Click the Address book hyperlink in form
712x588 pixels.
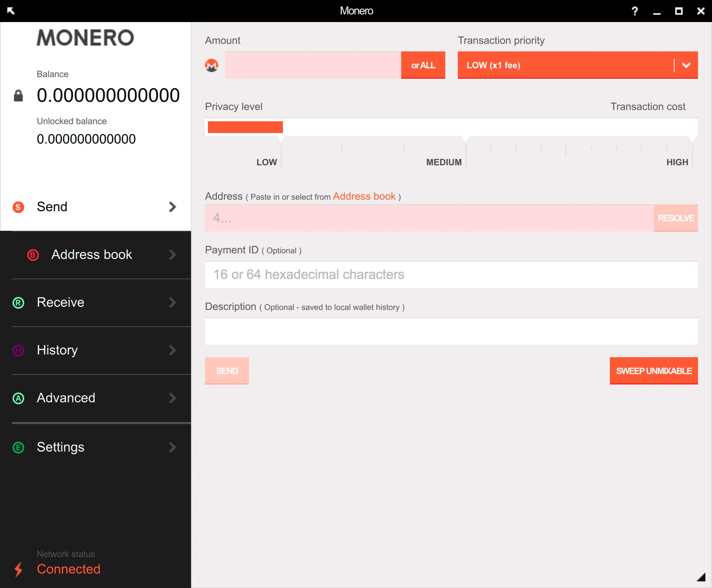point(364,196)
